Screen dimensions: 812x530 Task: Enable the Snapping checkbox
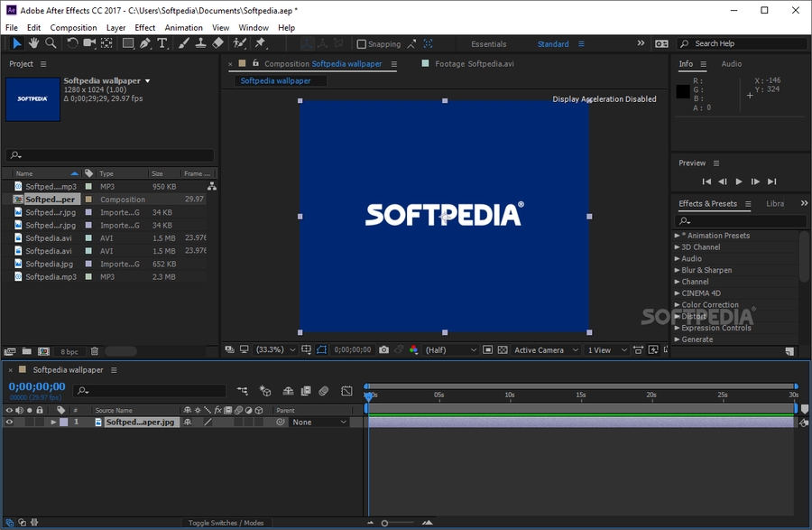(x=362, y=44)
